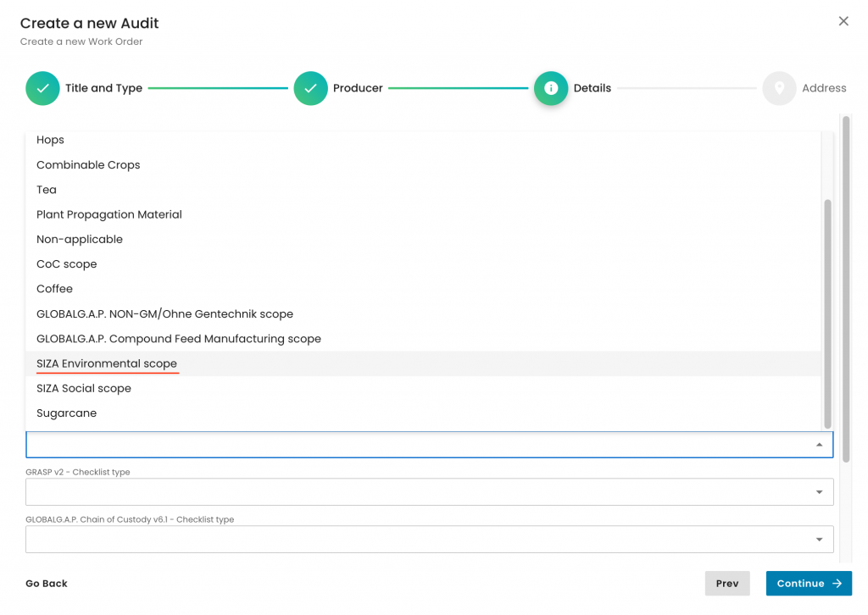This screenshot has height=615, width=868.
Task: Click the dropdown list scrollbar thumb
Action: (x=828, y=313)
